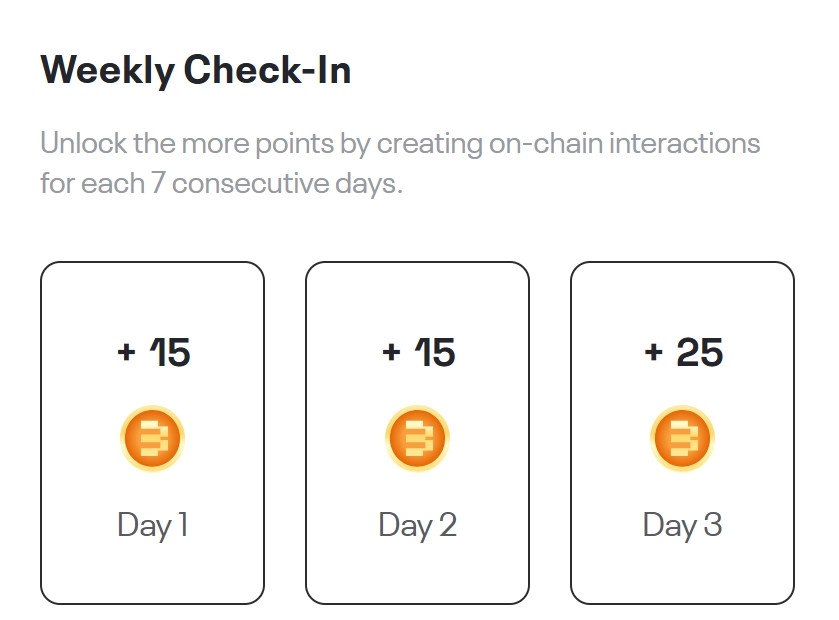Click the 15 points value on Day 2

(435, 352)
